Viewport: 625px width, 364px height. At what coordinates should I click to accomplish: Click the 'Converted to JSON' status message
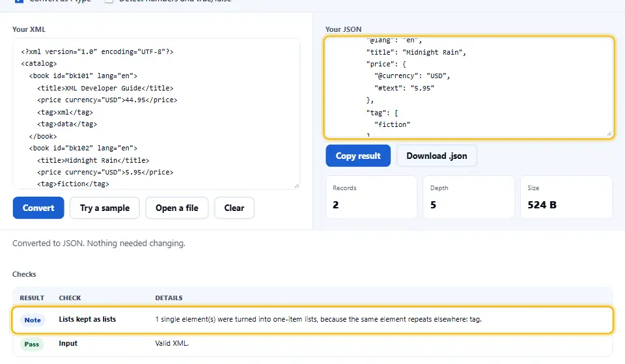(99, 243)
